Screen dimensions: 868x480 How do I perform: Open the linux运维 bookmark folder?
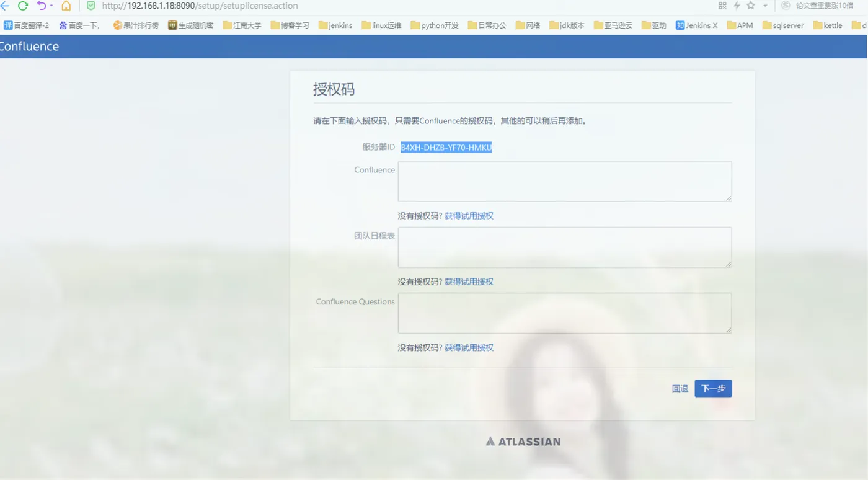point(381,25)
